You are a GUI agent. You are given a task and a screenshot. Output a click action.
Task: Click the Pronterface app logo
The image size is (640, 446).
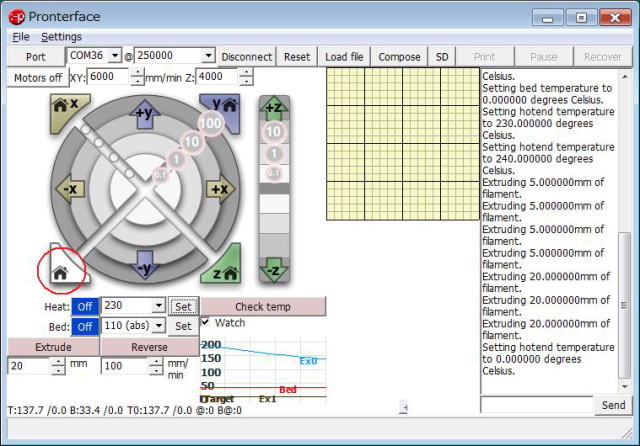(x=16, y=17)
